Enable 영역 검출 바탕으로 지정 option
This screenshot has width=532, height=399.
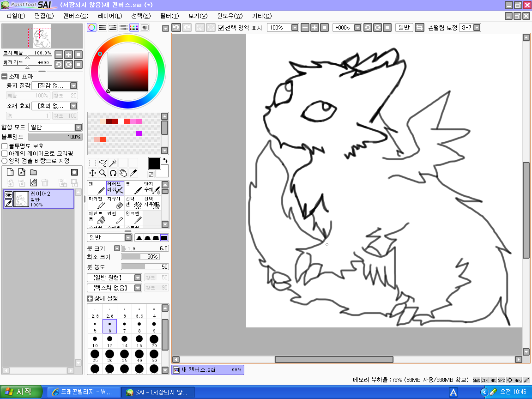tap(5, 161)
